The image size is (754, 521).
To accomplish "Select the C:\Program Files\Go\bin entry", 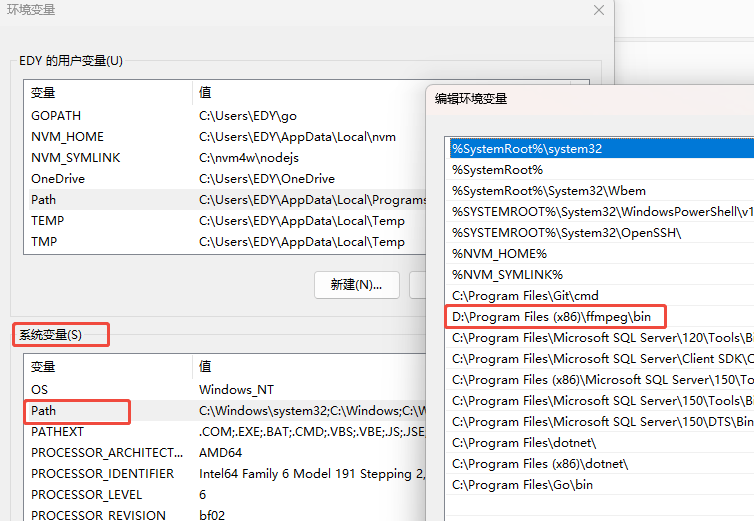I will [x=522, y=485].
